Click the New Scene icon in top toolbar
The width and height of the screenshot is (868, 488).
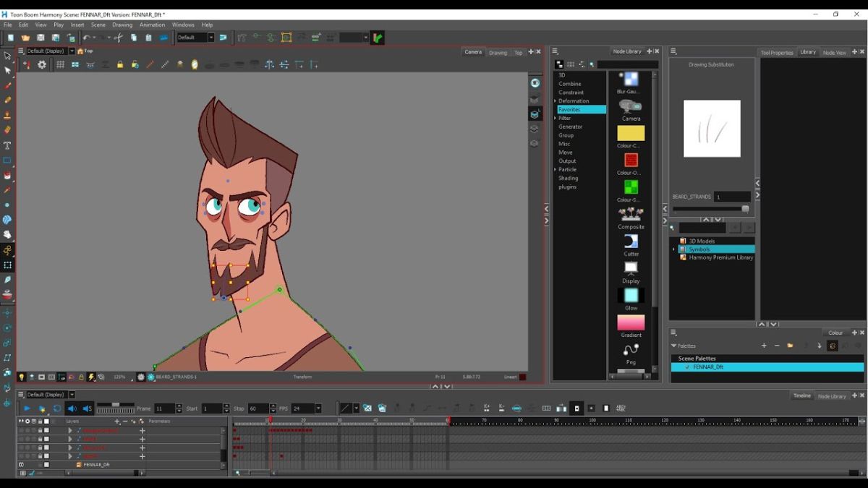(x=10, y=38)
